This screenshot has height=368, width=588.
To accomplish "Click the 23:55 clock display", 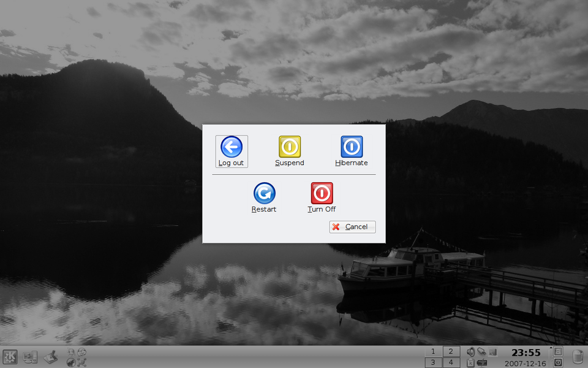I will (526, 353).
